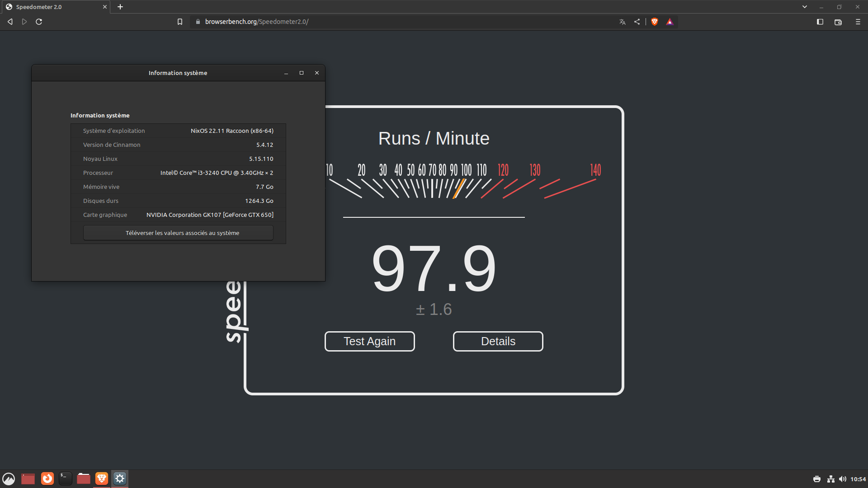Click the Cinnamon version 5.4.12 value
This screenshot has width=868, height=488.
[265, 145]
